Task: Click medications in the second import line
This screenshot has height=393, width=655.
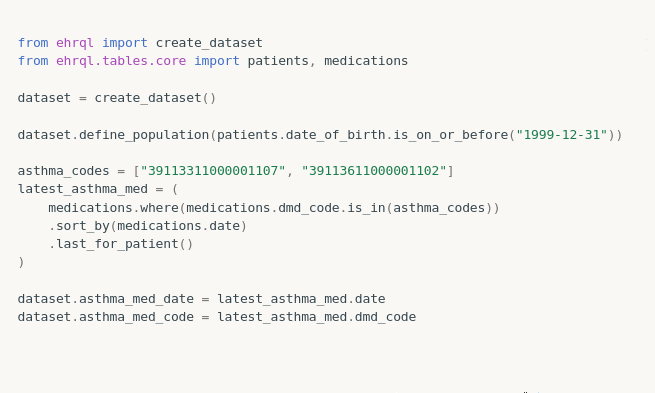Action: tap(366, 61)
